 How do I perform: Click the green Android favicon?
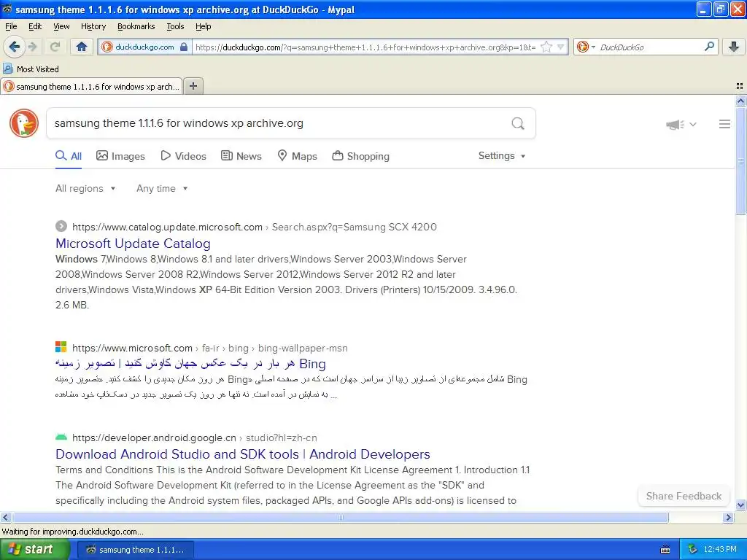(x=61, y=437)
